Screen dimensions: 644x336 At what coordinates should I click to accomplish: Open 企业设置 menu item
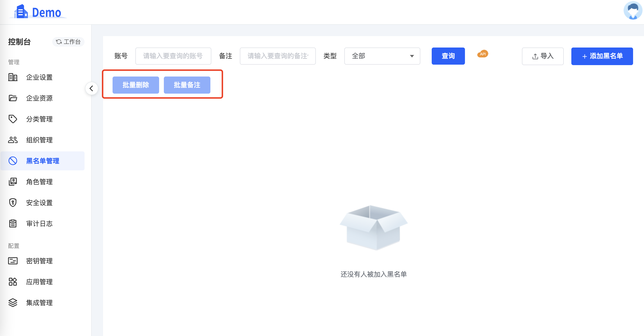[x=43, y=77]
